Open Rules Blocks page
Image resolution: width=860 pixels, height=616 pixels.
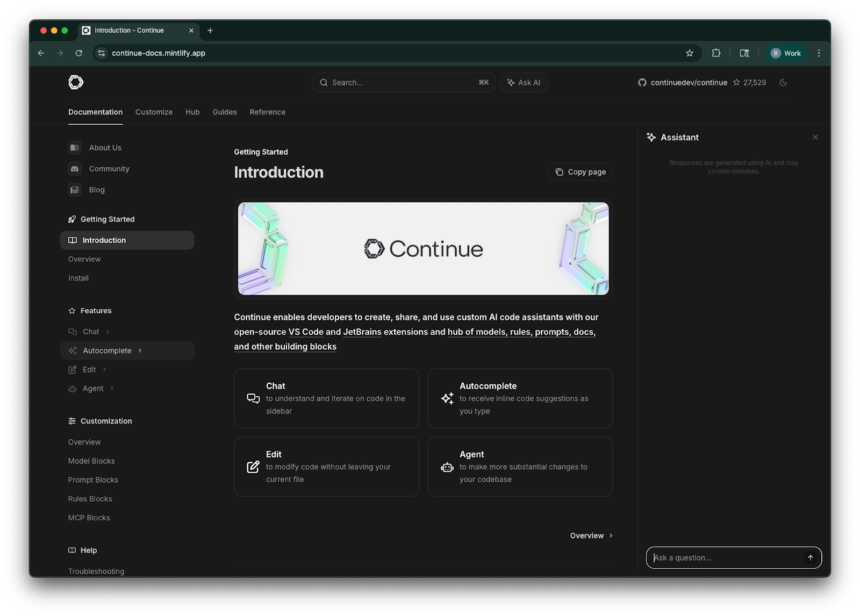click(90, 499)
